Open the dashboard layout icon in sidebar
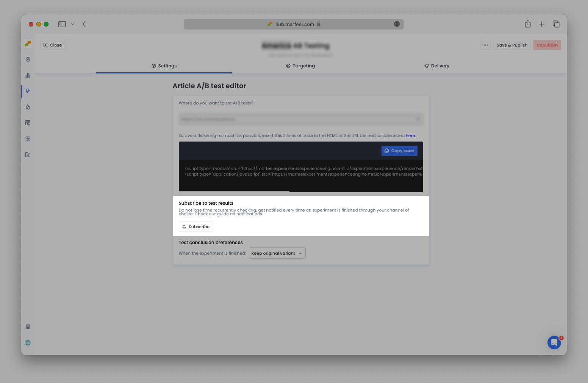 pyautogui.click(x=28, y=123)
